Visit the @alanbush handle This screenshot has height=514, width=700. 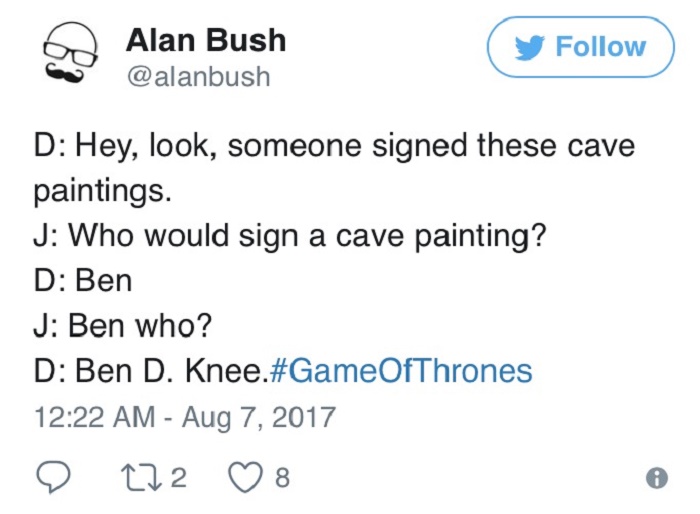pos(198,76)
